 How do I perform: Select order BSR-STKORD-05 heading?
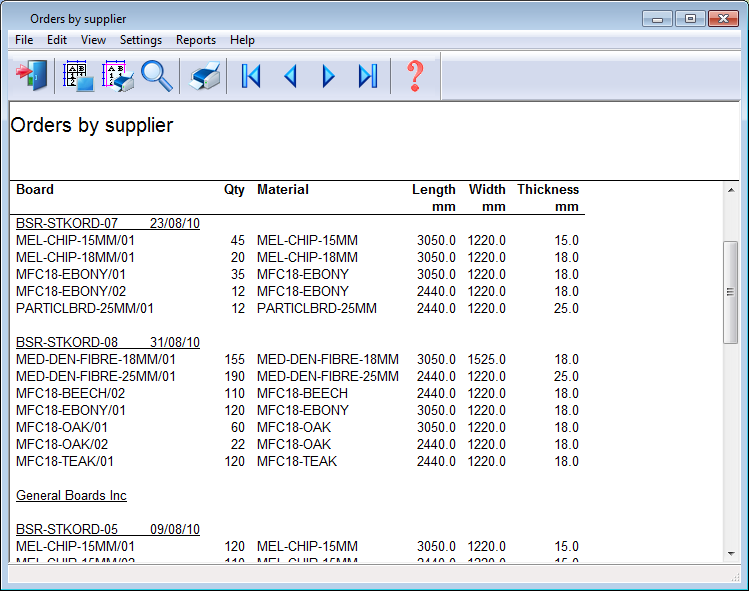[107, 529]
